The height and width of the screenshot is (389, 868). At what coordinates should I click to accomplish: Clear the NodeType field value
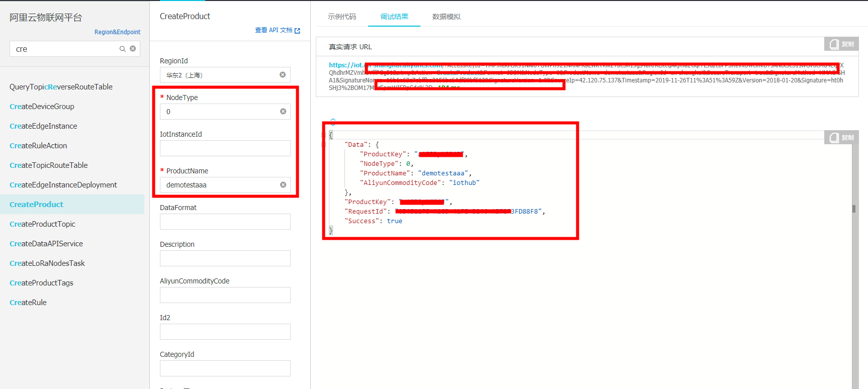(283, 112)
